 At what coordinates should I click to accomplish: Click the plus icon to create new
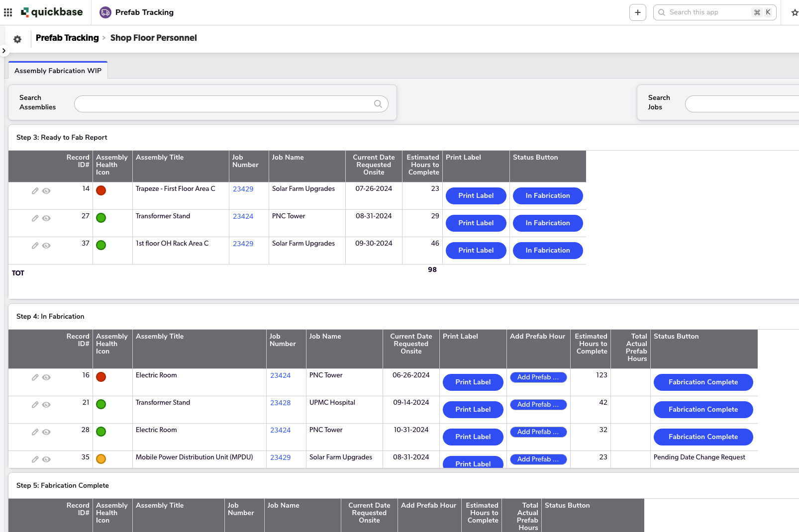(x=637, y=12)
